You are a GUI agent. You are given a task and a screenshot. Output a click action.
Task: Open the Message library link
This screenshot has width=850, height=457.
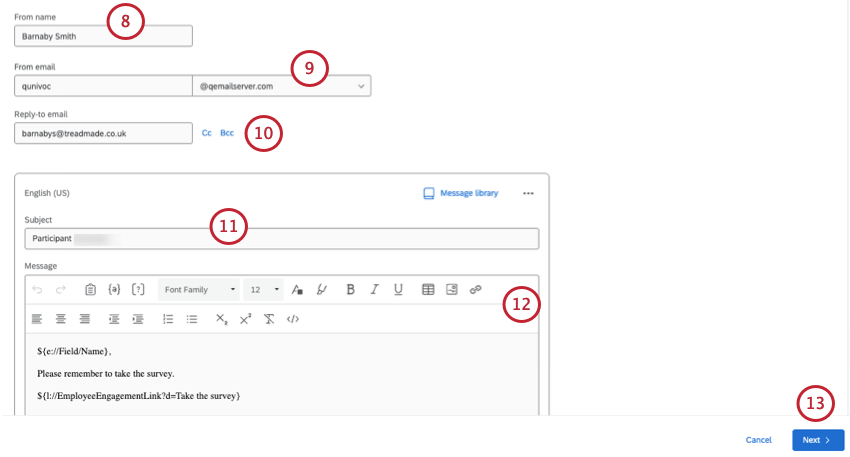point(469,193)
